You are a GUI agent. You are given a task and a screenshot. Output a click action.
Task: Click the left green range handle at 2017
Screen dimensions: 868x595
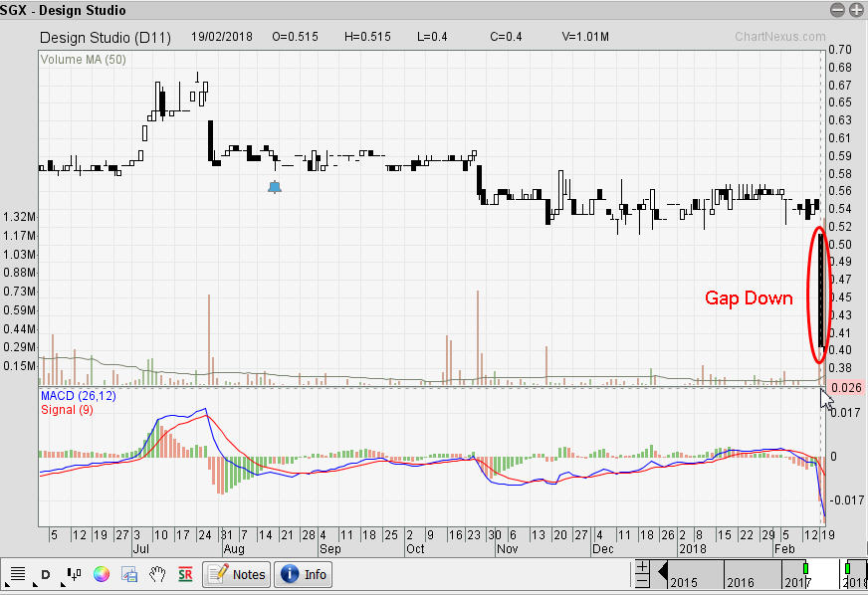806,568
